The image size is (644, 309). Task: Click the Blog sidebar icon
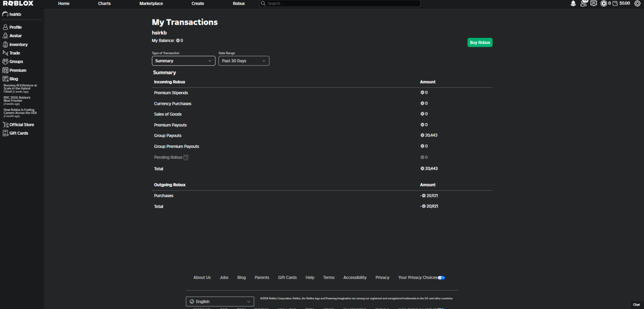point(5,79)
